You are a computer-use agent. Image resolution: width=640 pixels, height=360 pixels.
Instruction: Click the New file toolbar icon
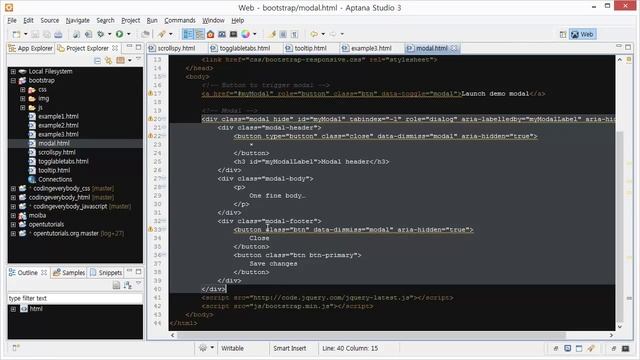[x=16, y=34]
